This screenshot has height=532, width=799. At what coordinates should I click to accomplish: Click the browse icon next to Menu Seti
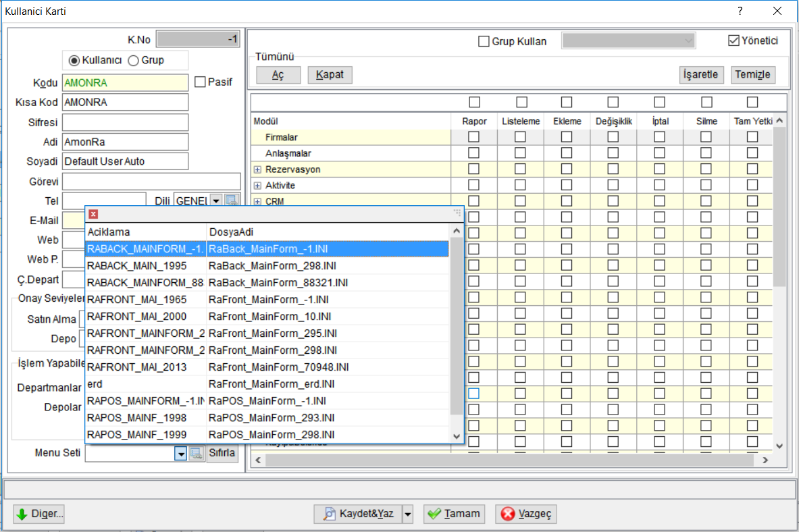click(196, 453)
